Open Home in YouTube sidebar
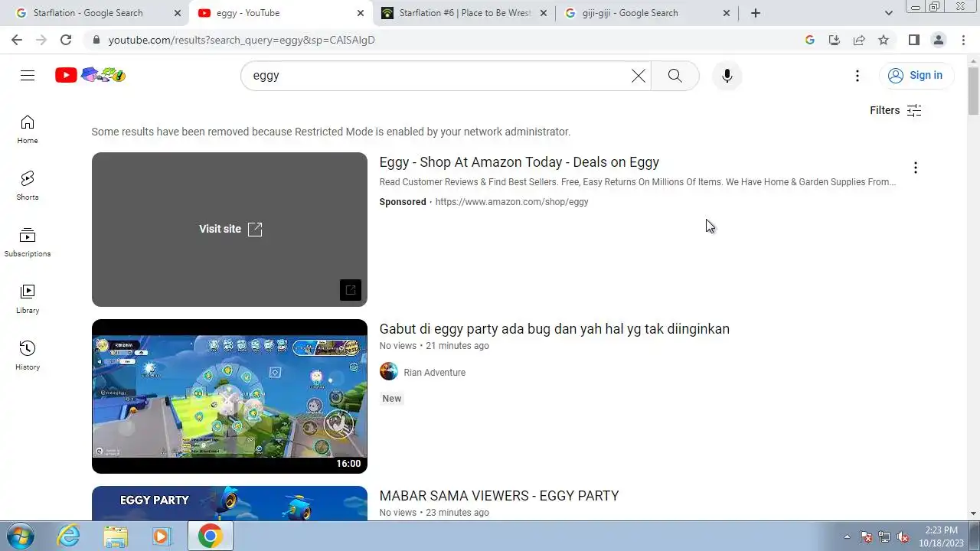This screenshot has width=980, height=551. [x=28, y=130]
